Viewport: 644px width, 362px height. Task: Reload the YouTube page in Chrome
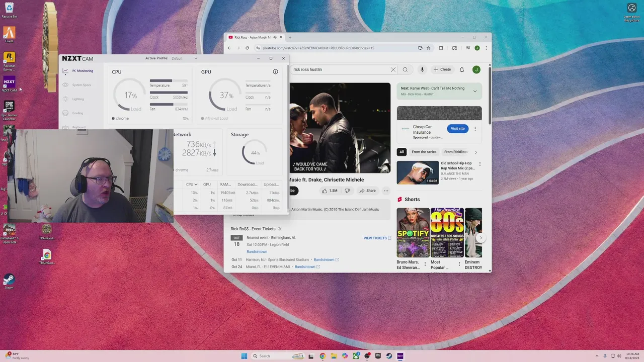point(247,48)
